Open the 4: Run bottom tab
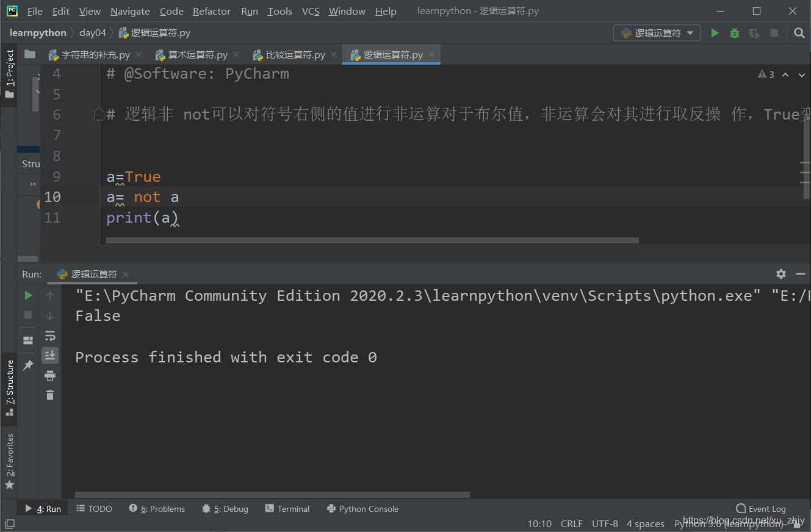This screenshot has width=811, height=532. pyautogui.click(x=43, y=509)
